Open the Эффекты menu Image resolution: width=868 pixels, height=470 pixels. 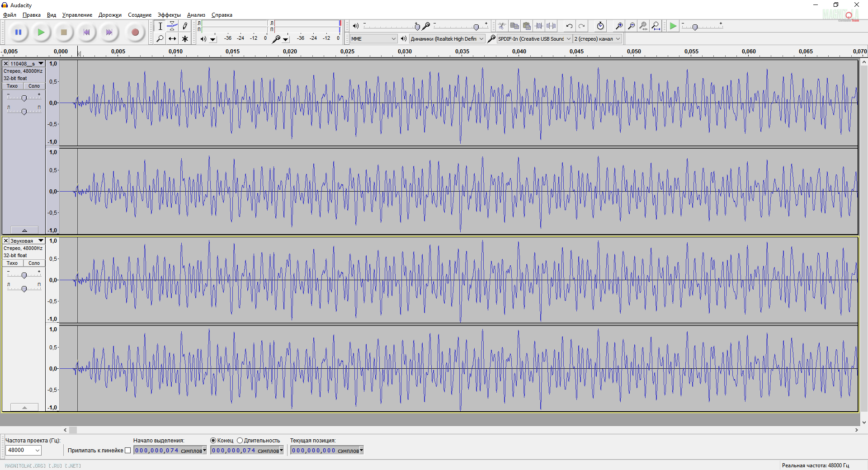coord(169,15)
